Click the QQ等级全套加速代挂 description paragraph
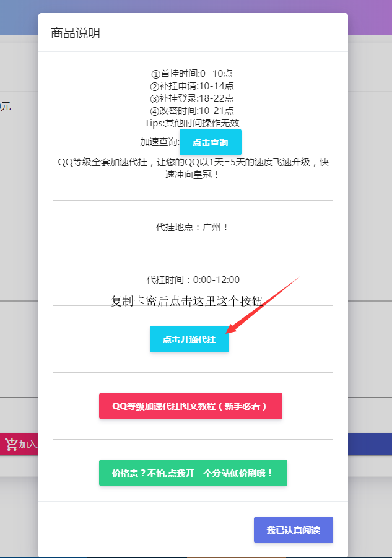 coord(193,168)
